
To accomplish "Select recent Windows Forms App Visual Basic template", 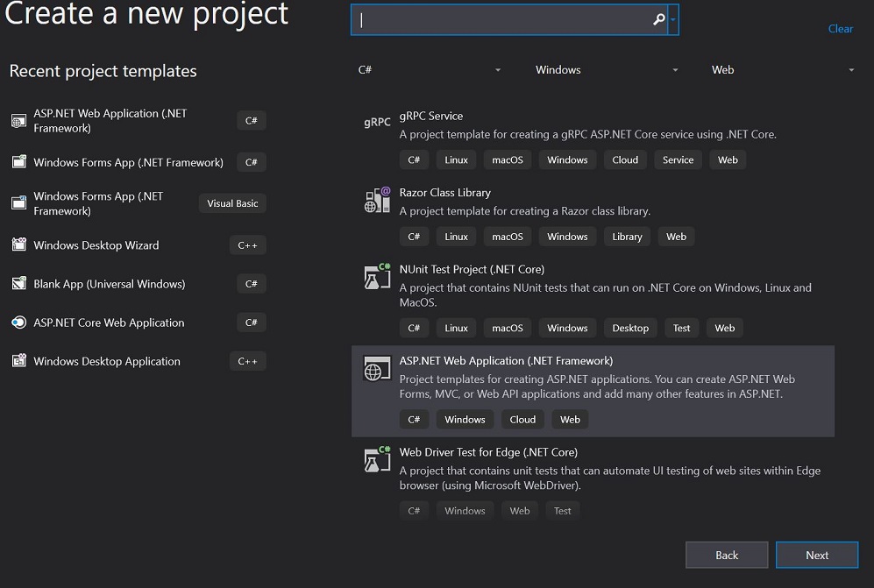I will pyautogui.click(x=98, y=203).
